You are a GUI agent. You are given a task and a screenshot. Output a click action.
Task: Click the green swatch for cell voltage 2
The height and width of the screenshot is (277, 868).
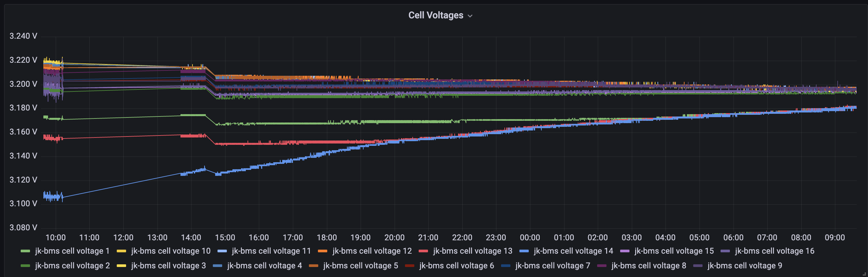25,266
